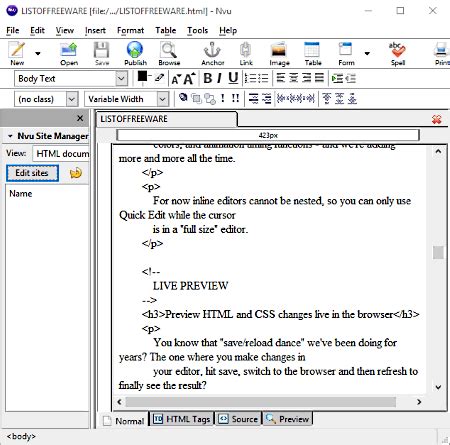Decrease font size with smaller A icon
The height and width of the screenshot is (445, 450).
click(x=176, y=79)
